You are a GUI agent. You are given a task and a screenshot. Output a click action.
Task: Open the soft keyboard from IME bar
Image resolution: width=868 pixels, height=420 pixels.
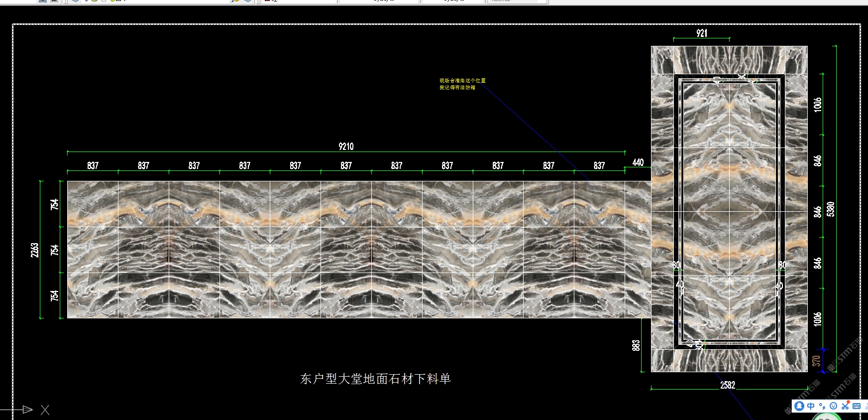(x=857, y=406)
